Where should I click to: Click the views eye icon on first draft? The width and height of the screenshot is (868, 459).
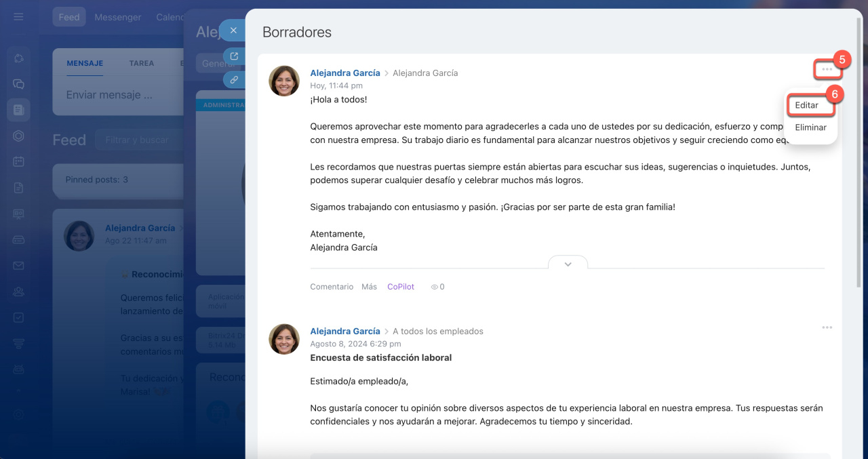tap(435, 287)
